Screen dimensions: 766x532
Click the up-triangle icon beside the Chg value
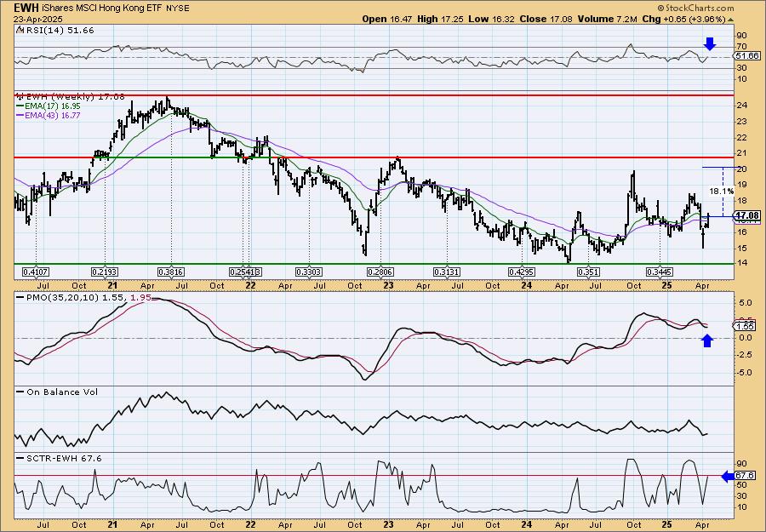coord(731,20)
